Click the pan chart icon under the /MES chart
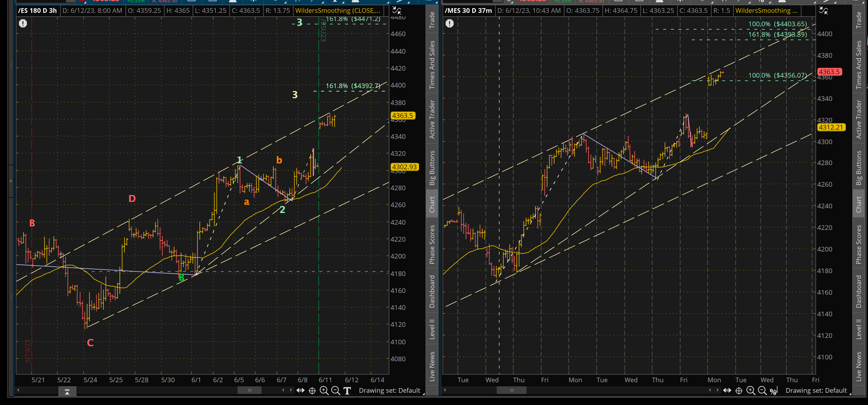This screenshot has height=405, width=868. coord(727,390)
